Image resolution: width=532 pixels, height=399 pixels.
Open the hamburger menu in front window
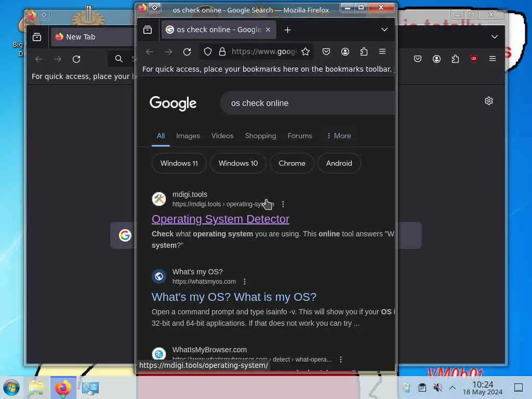tap(382, 51)
